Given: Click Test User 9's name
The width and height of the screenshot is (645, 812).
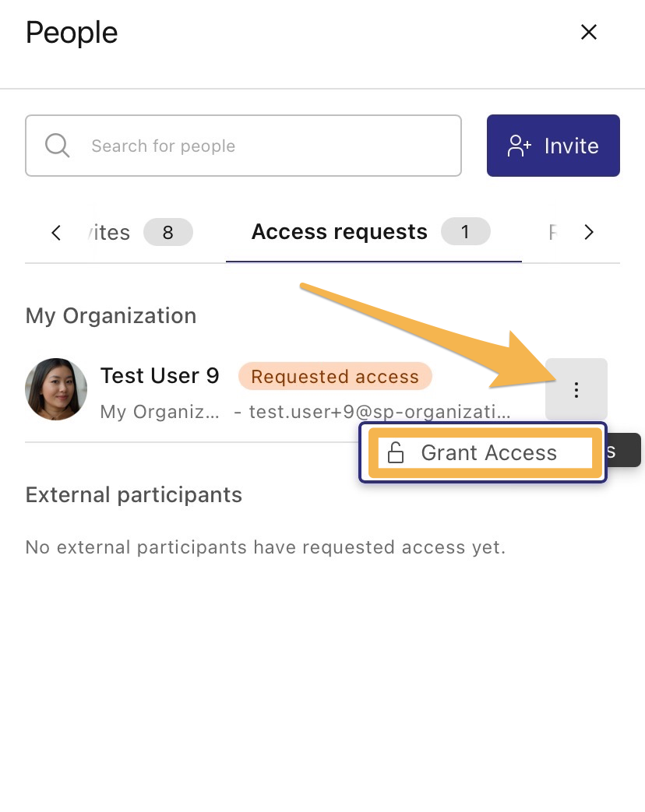Looking at the screenshot, I should 160,375.
